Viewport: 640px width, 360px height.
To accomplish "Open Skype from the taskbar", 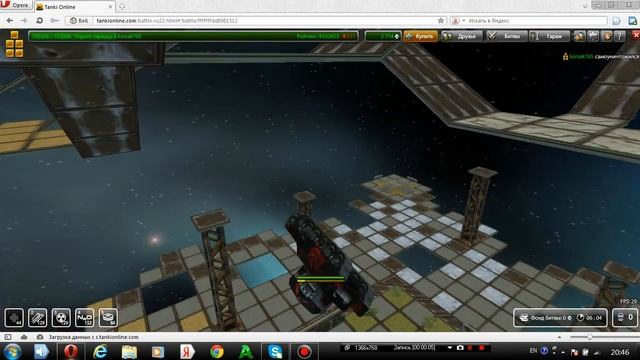I will click(275, 351).
